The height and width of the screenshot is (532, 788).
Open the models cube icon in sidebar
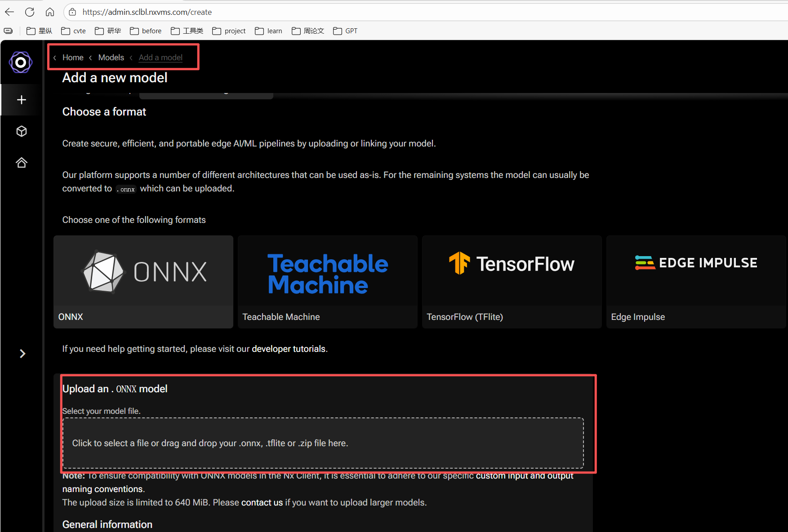(22, 131)
